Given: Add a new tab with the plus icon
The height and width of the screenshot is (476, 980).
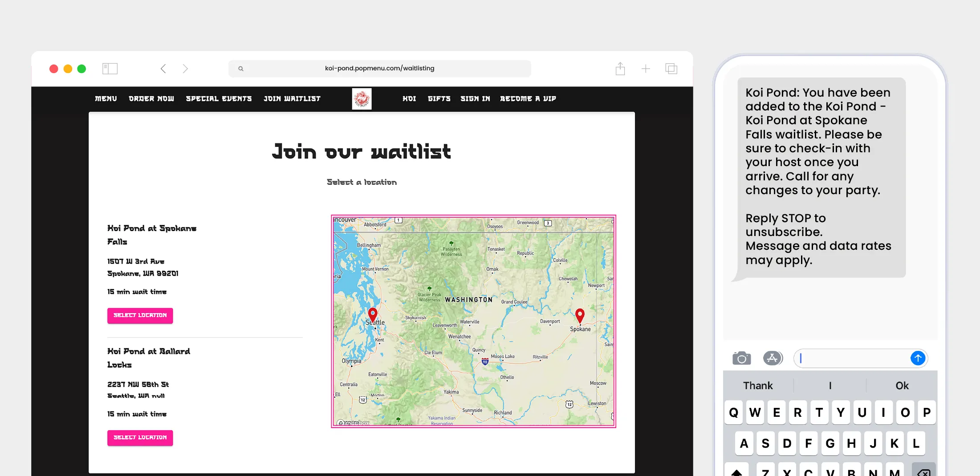Looking at the screenshot, I should click(646, 69).
